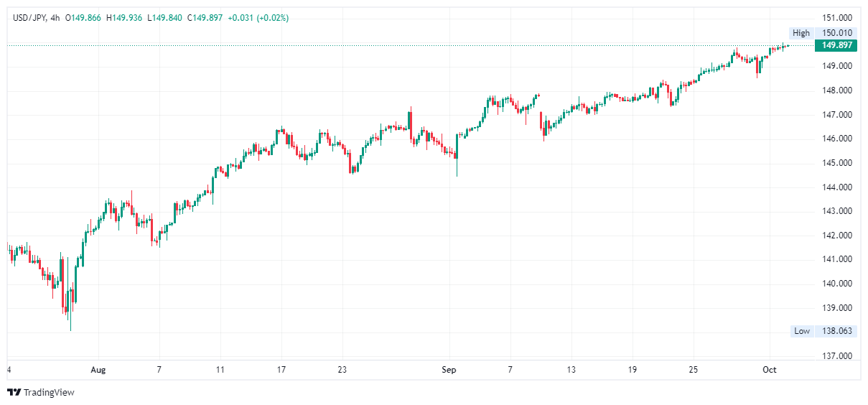Click the Low label near bottom right
The image size is (868, 405).
(x=801, y=331)
